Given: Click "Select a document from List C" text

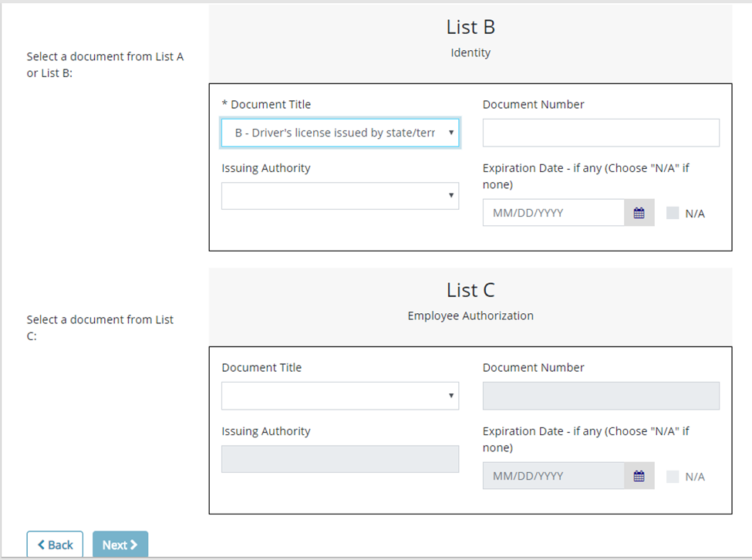Looking at the screenshot, I should [100, 320].
